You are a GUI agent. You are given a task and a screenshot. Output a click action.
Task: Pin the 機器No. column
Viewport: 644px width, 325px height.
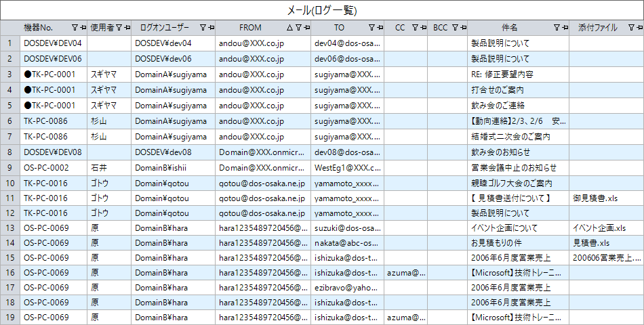click(x=83, y=28)
